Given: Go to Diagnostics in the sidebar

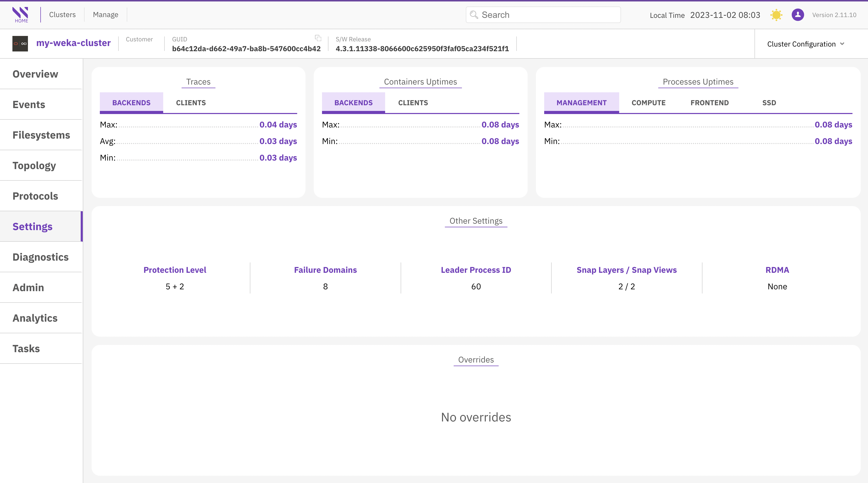Looking at the screenshot, I should [x=40, y=257].
